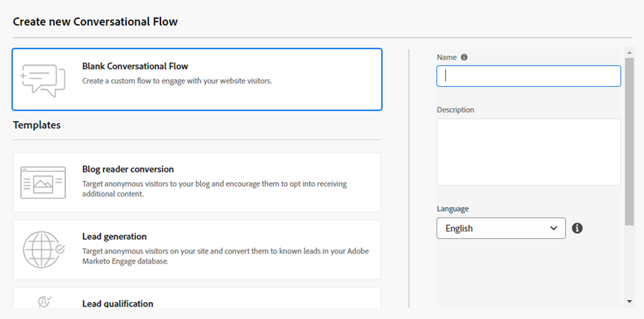The height and width of the screenshot is (319, 644).
Task: Focus the Name input field
Action: coord(528,76)
